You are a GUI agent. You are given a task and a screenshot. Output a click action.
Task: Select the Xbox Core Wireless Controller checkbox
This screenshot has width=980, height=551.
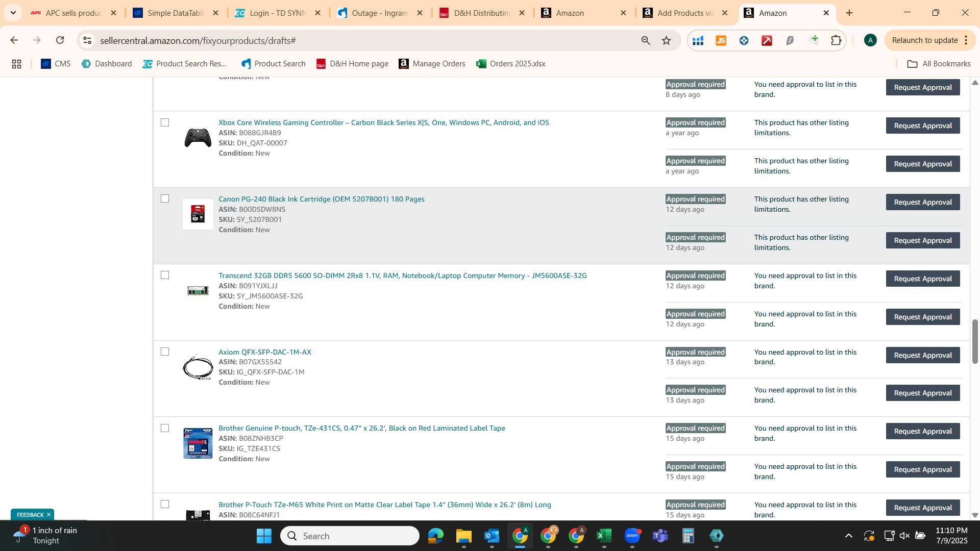pyautogui.click(x=165, y=122)
